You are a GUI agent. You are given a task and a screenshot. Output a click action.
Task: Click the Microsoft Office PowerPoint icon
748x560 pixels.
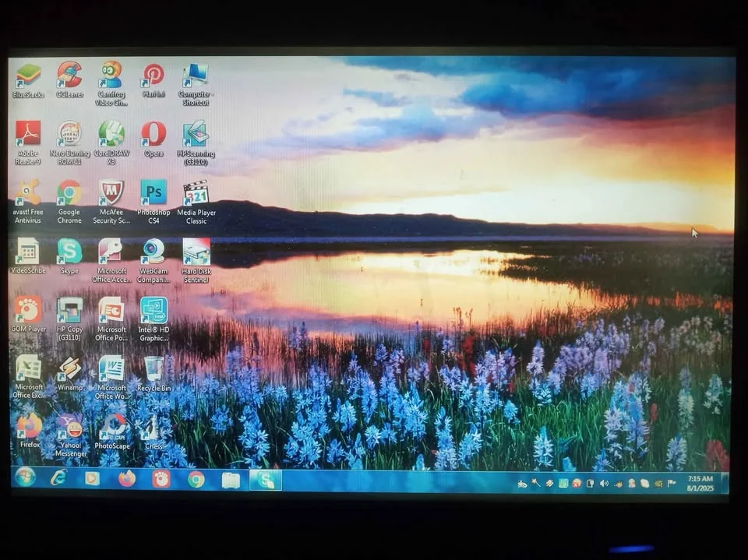pyautogui.click(x=111, y=319)
